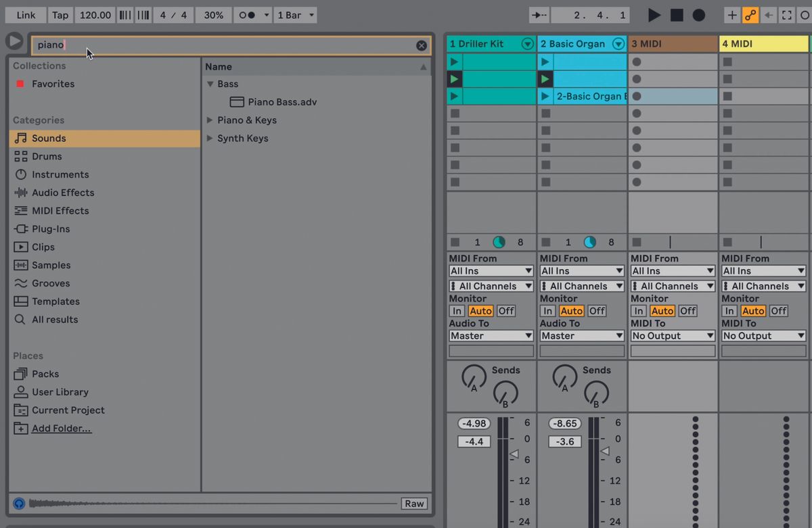This screenshot has width=812, height=528.
Task: Click the Stop button in the transport
Action: [677, 15]
